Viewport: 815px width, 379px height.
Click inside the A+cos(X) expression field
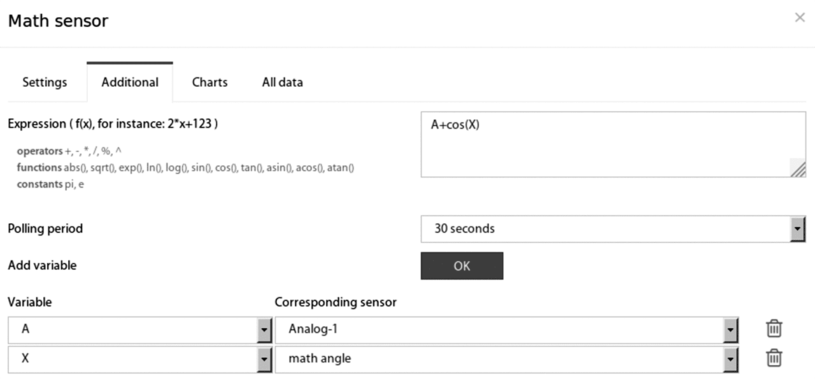613,145
